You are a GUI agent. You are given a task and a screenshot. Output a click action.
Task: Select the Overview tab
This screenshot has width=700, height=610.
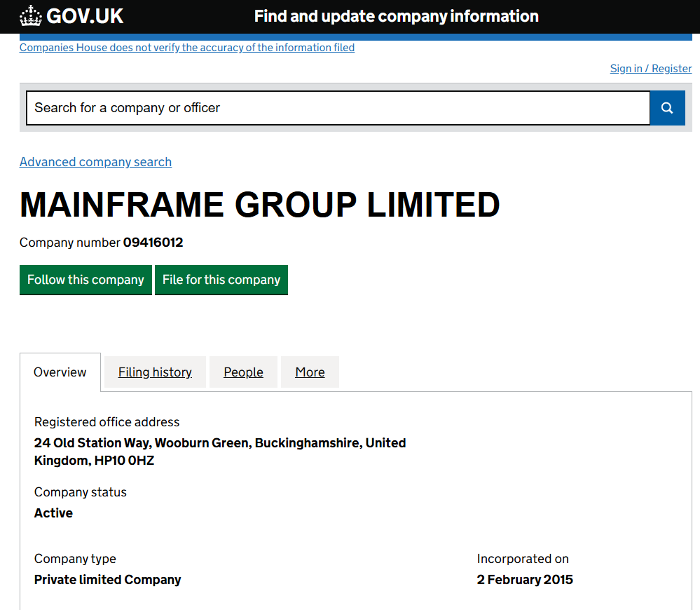pyautogui.click(x=60, y=372)
